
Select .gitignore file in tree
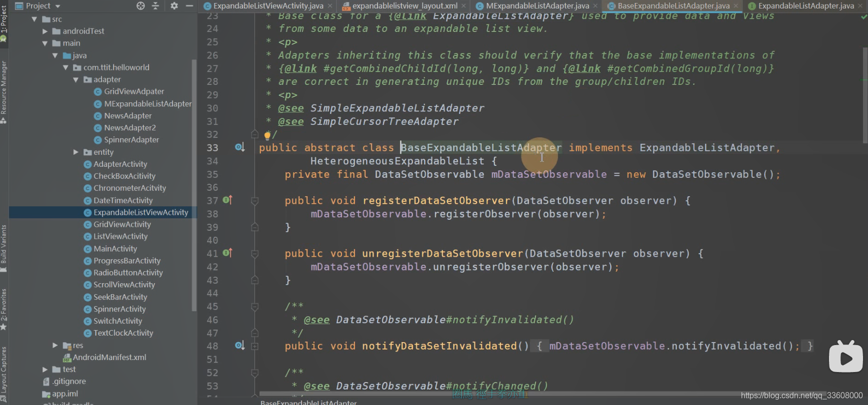pos(64,382)
